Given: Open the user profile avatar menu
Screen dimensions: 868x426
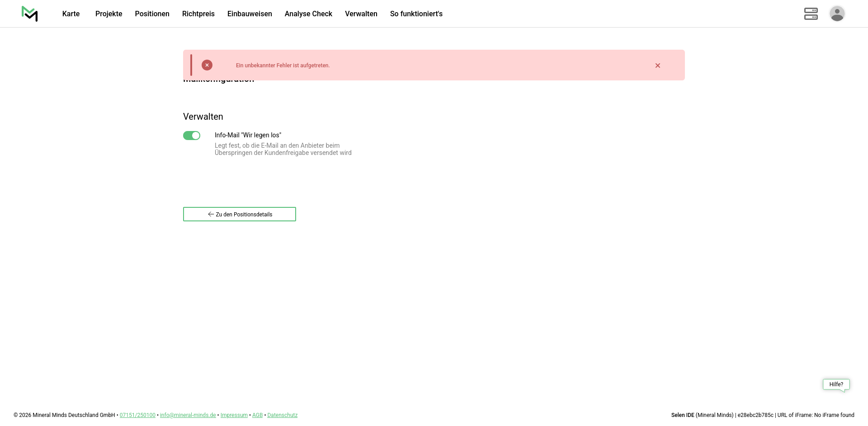Looking at the screenshot, I should pos(837,14).
